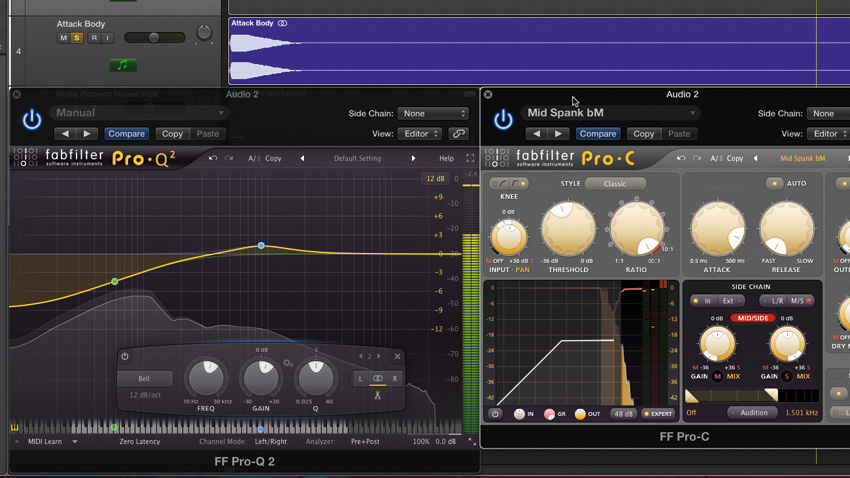The height and width of the screenshot is (478, 850).
Task: Click green instrument icon on Attack Body track
Action: pyautogui.click(x=123, y=65)
